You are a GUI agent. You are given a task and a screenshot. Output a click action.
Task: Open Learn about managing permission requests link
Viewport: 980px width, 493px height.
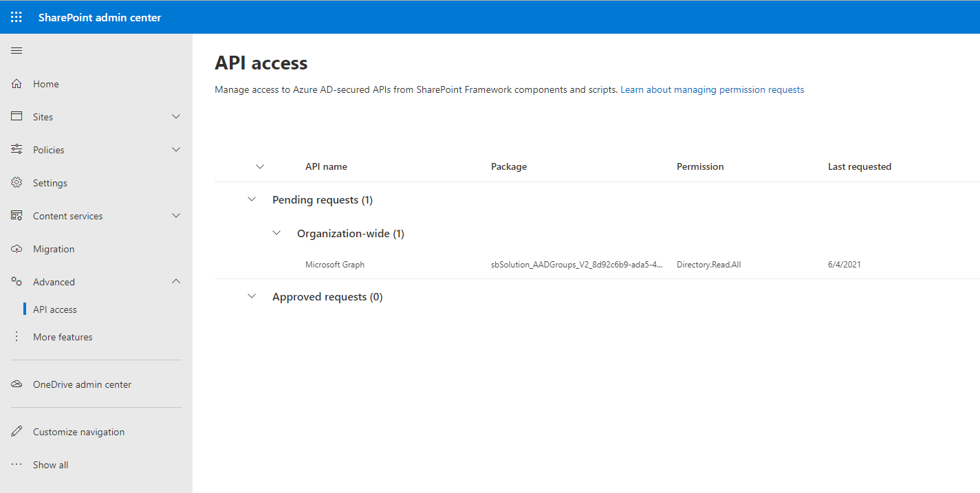(x=712, y=89)
